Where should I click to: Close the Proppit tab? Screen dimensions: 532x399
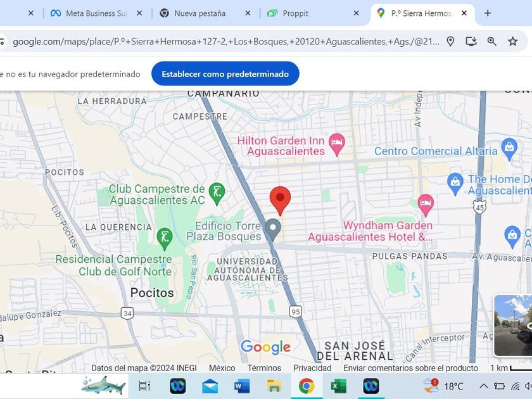(356, 13)
